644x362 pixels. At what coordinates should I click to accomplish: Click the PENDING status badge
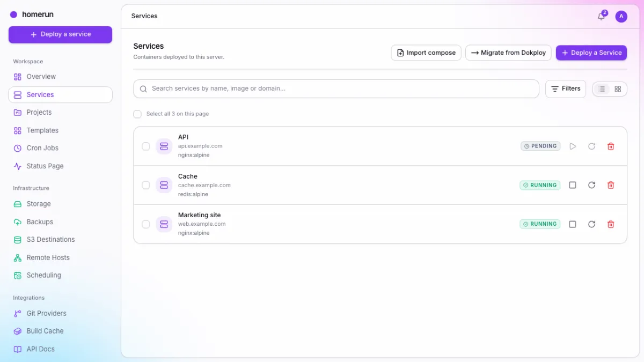[x=540, y=146]
